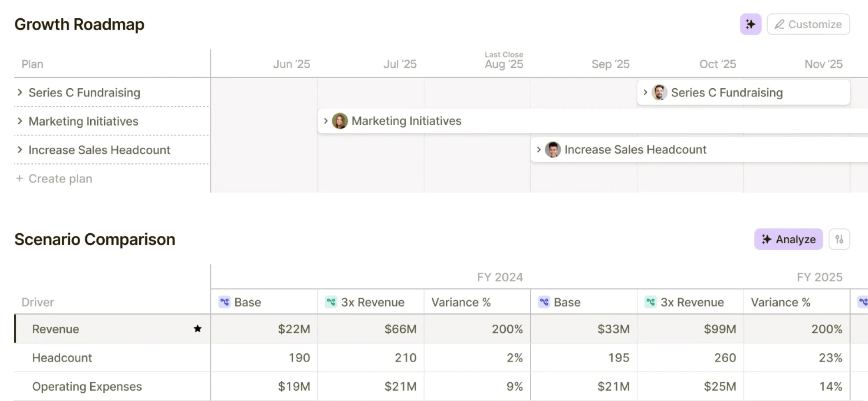The image size is (868, 401).
Task: Click the star icon on the Revenue row
Action: pos(197,329)
